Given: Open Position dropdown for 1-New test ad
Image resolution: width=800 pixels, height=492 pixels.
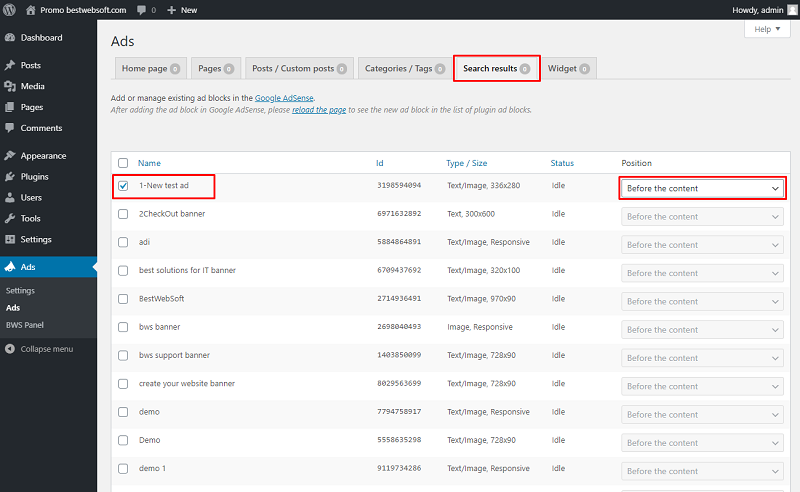Looking at the screenshot, I should tap(702, 188).
